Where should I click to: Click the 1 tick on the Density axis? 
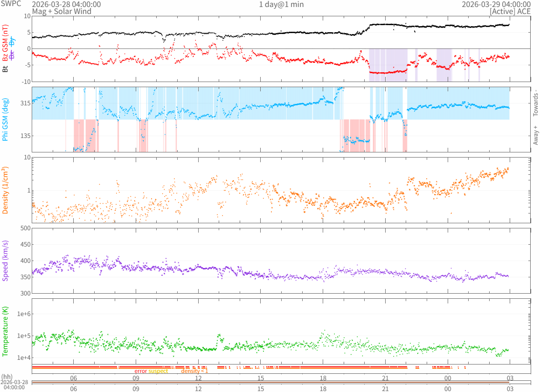tap(29, 190)
